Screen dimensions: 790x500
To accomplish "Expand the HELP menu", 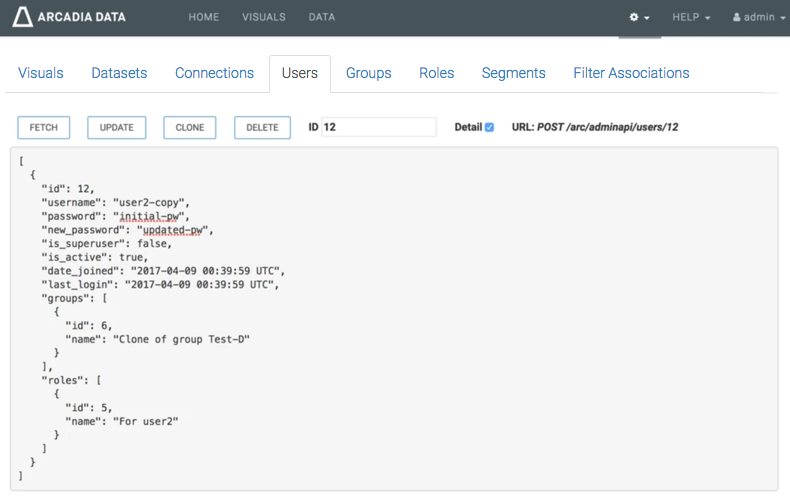I will point(691,18).
